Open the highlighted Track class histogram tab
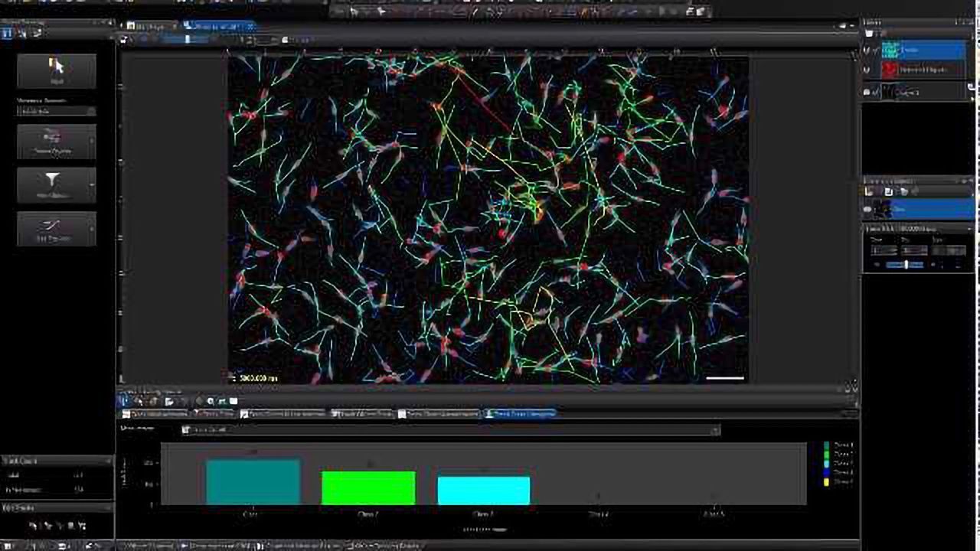980x551 pixels. [x=519, y=414]
